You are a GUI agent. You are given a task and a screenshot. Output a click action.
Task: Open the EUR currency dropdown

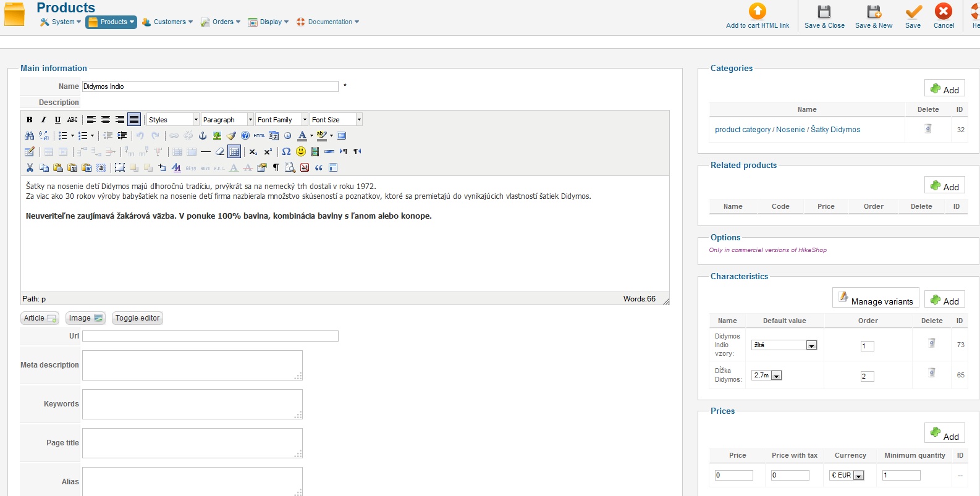(847, 475)
